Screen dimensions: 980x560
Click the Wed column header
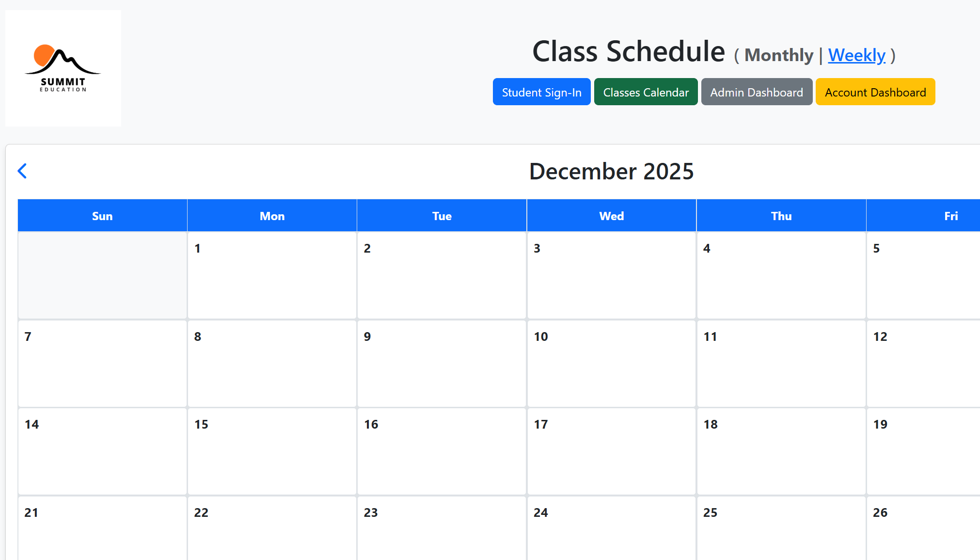coord(611,216)
